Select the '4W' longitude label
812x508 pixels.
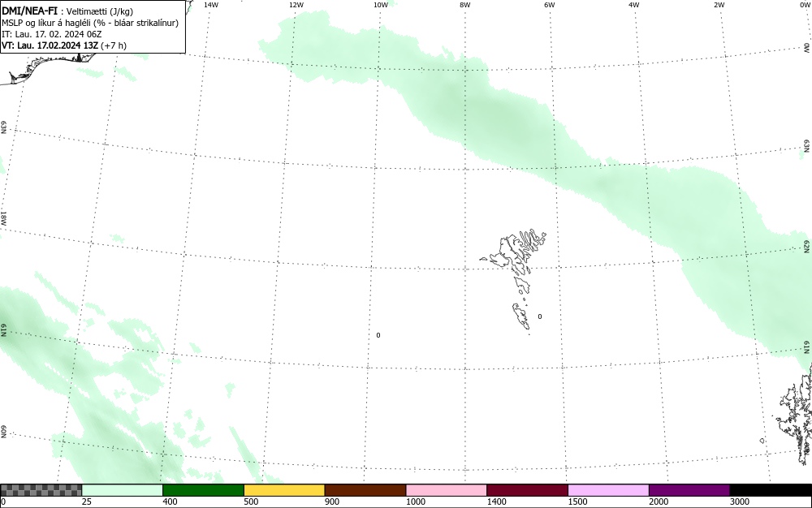(634, 5)
